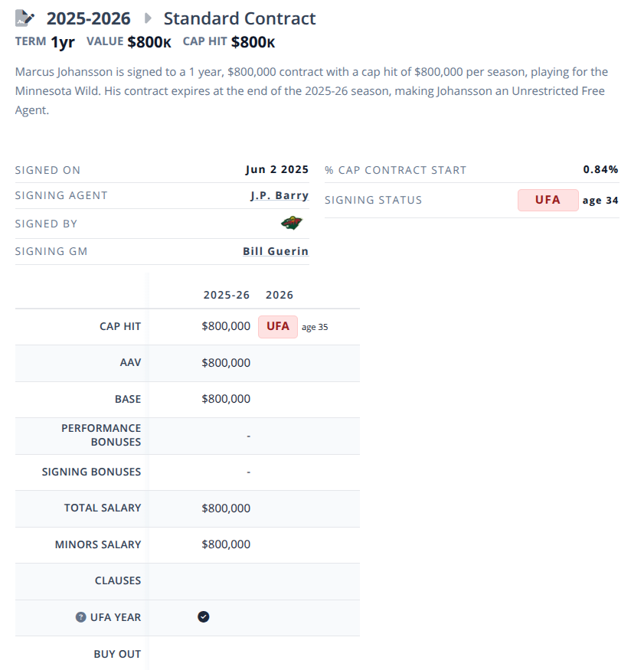Click the contract document icon beside 2025-2026
Viewport: 644px width, 670px height.
pyautogui.click(x=25, y=18)
